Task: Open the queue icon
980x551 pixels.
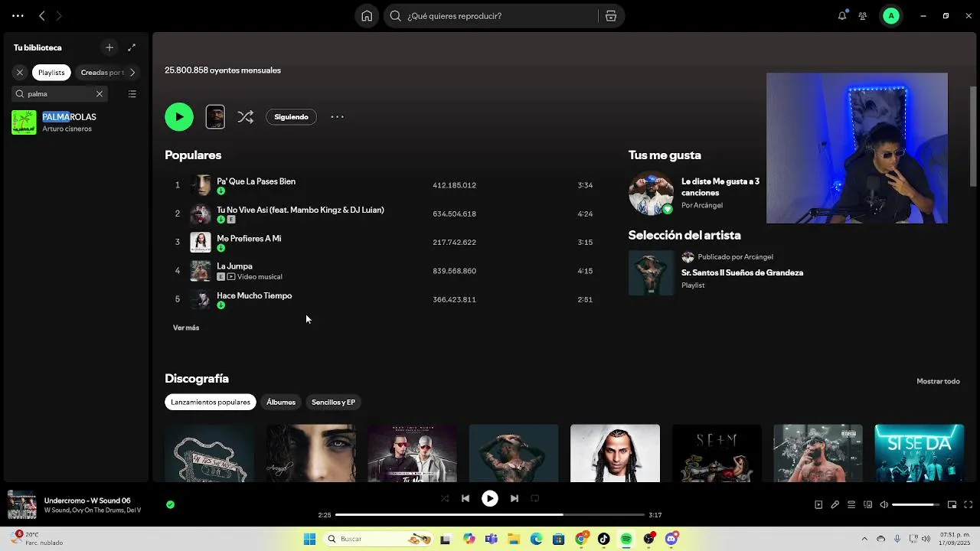Action: point(851,504)
